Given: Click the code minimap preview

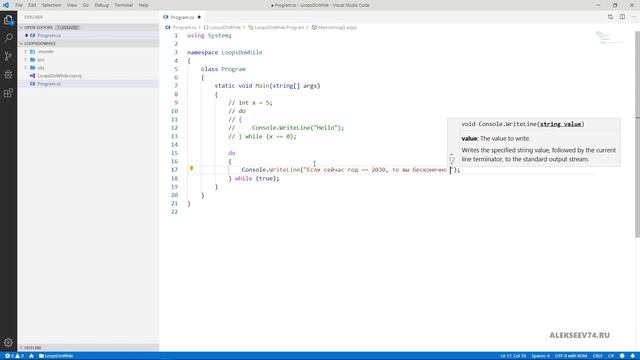Looking at the screenshot, I should 610,38.
